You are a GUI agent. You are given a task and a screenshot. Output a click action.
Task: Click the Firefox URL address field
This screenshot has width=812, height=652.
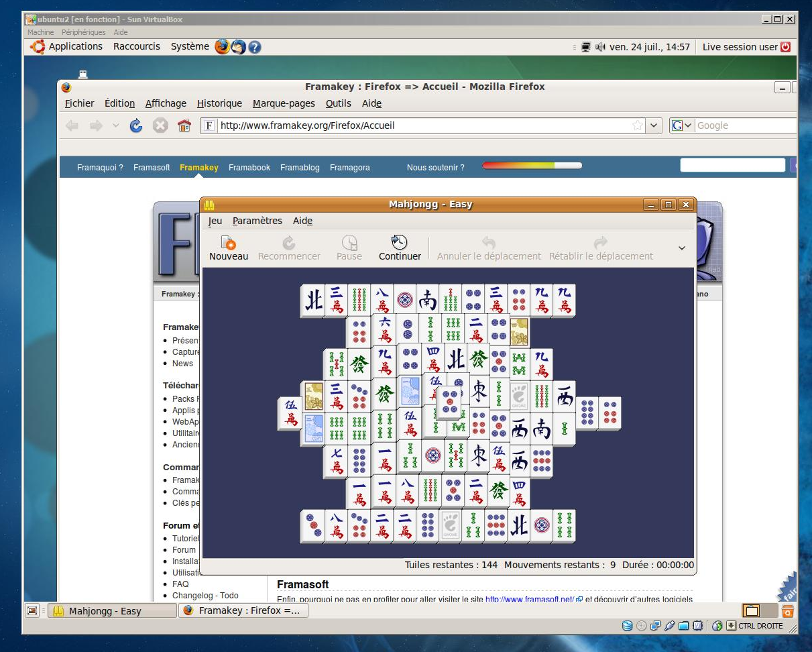pyautogui.click(x=424, y=125)
